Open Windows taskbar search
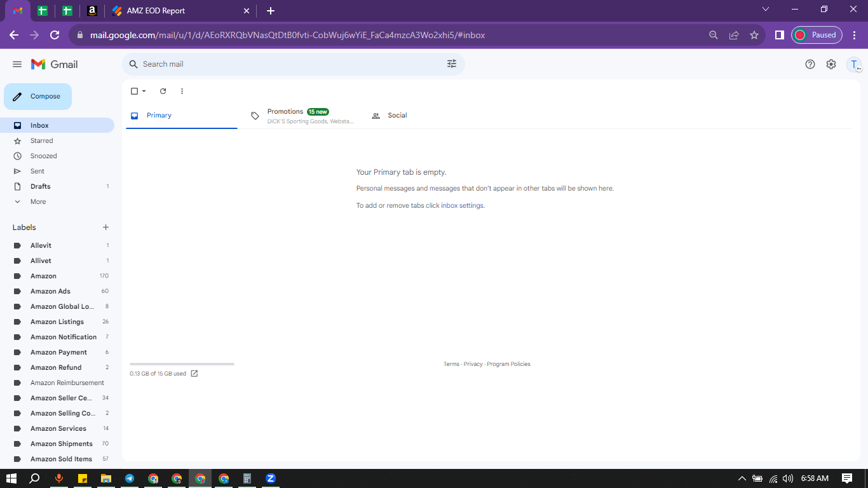The height and width of the screenshot is (488, 868). (35, 478)
